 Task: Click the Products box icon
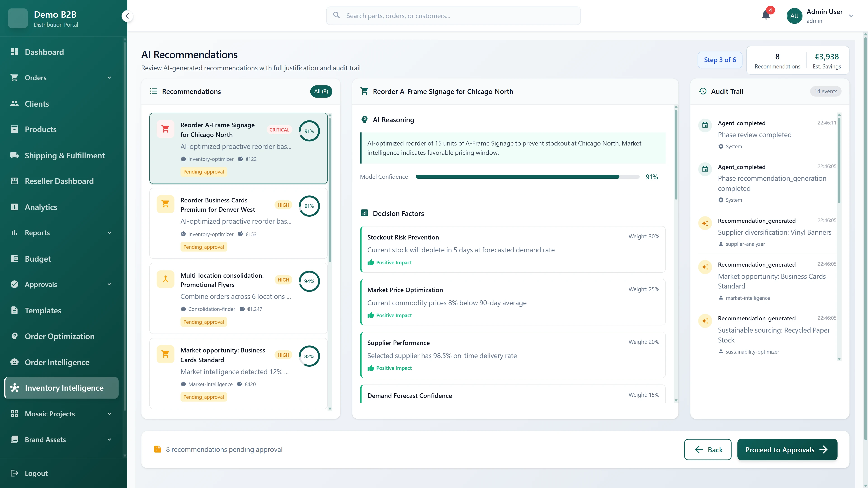(x=15, y=129)
